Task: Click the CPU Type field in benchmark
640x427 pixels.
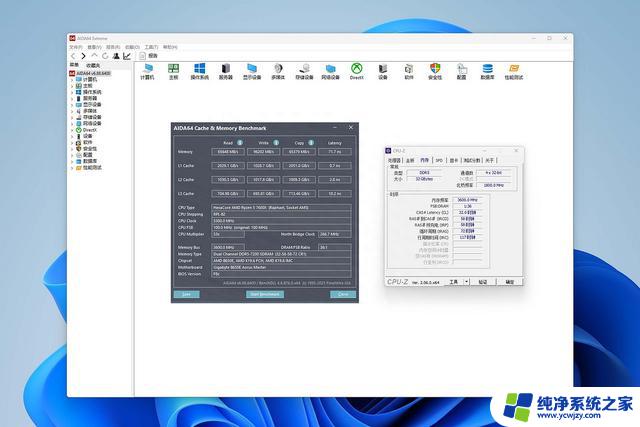Action: coord(281,207)
